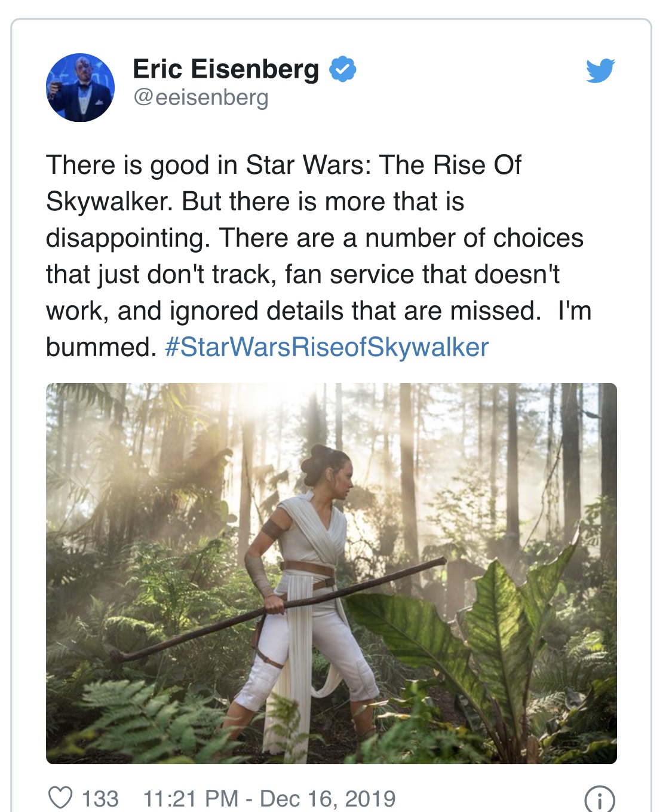Click the Eric Eisenberg display name
Viewport: 672px width, 812px height.
(226, 69)
